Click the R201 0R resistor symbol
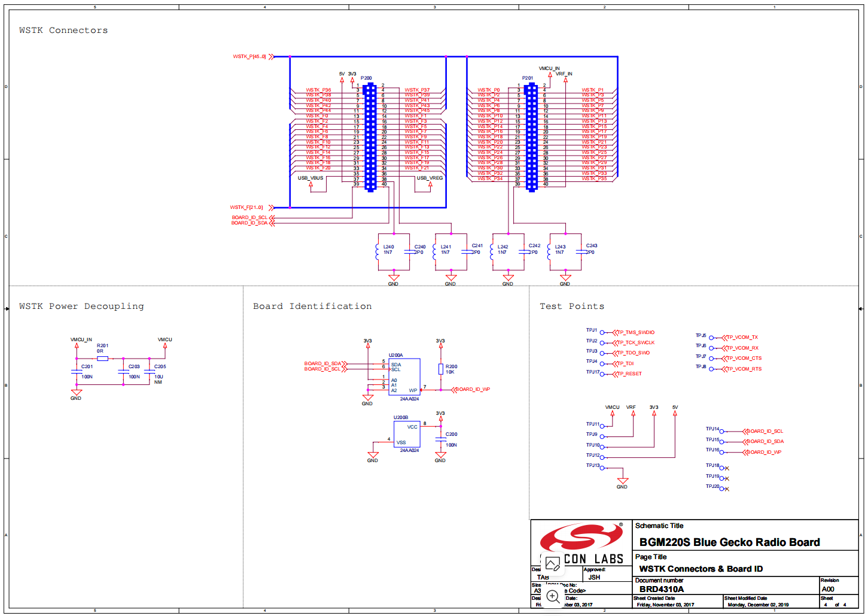Image resolution: width=868 pixels, height=616 pixels. coord(102,359)
